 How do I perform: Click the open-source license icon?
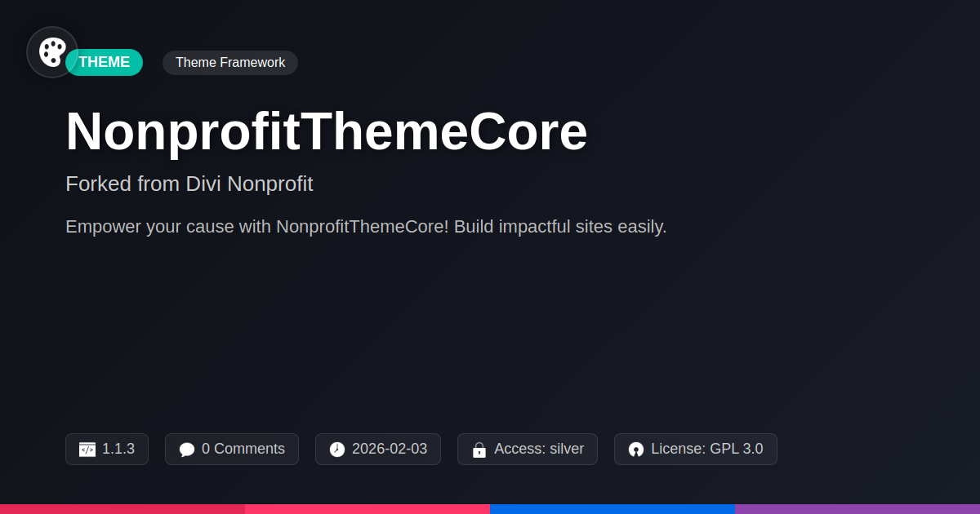point(636,450)
